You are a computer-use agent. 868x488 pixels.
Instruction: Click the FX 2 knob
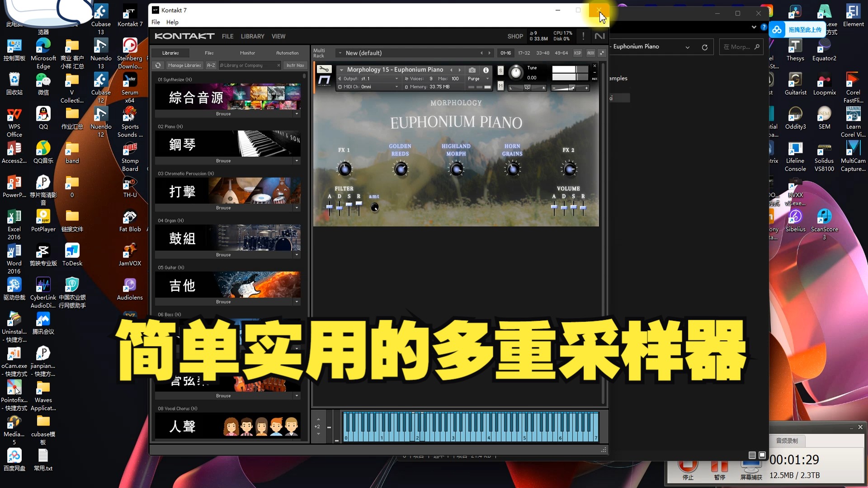[x=569, y=169]
